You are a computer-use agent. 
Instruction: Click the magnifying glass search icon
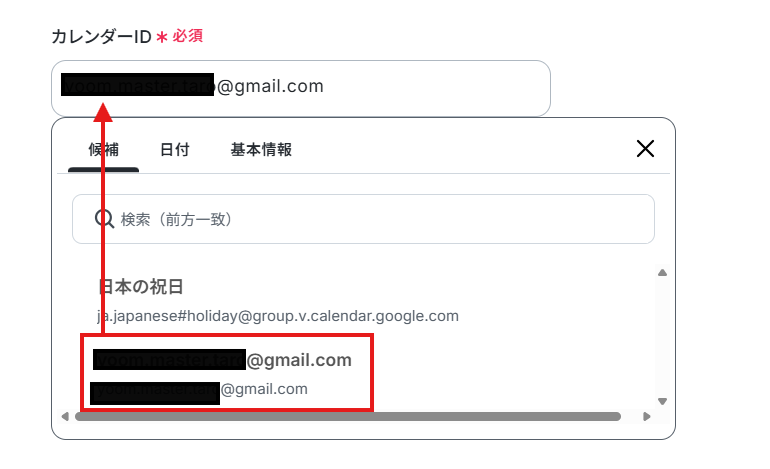click(x=104, y=219)
